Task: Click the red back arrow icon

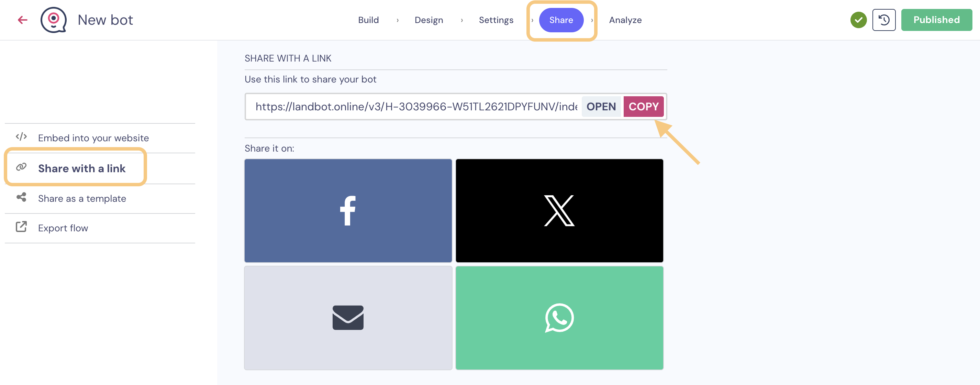Action: pos(23,20)
